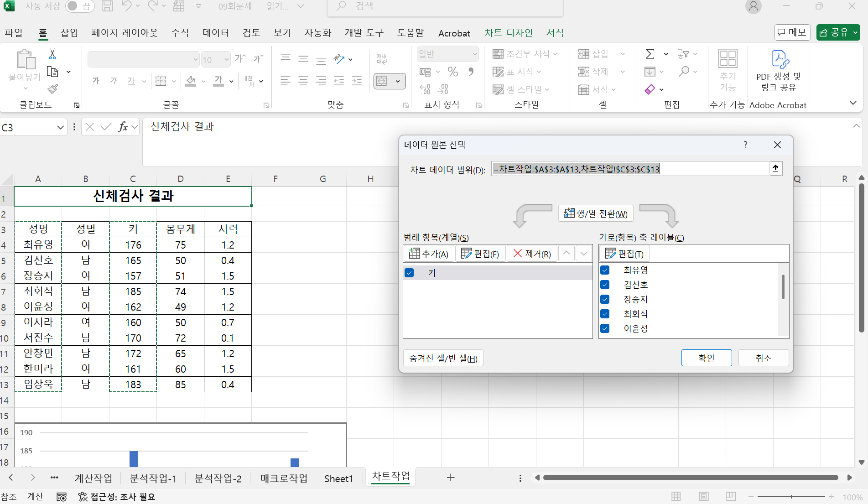Expand the 조건부 서식 dropdown
This screenshot has width=868, height=504.
click(x=555, y=54)
